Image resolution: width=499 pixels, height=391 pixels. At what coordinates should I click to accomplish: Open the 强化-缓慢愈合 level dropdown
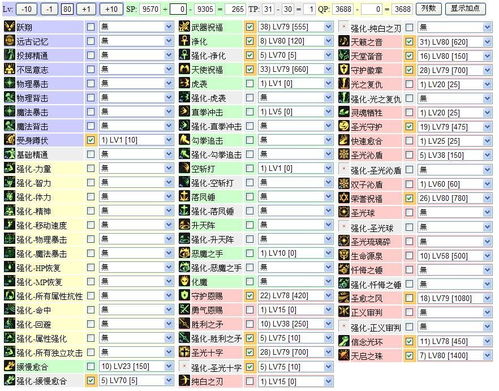coord(137,380)
